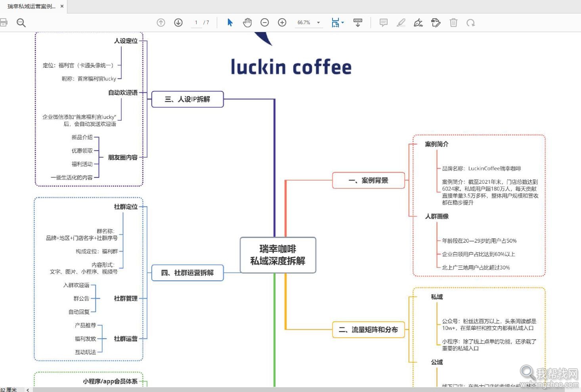581x392 pixels.
Task: Click the item 优惠领取
Action: click(82, 151)
